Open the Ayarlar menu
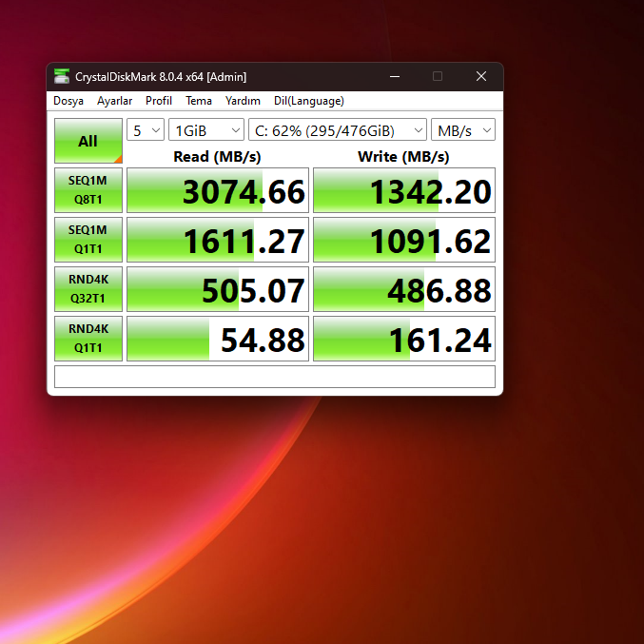The height and width of the screenshot is (644, 644). pos(114,101)
